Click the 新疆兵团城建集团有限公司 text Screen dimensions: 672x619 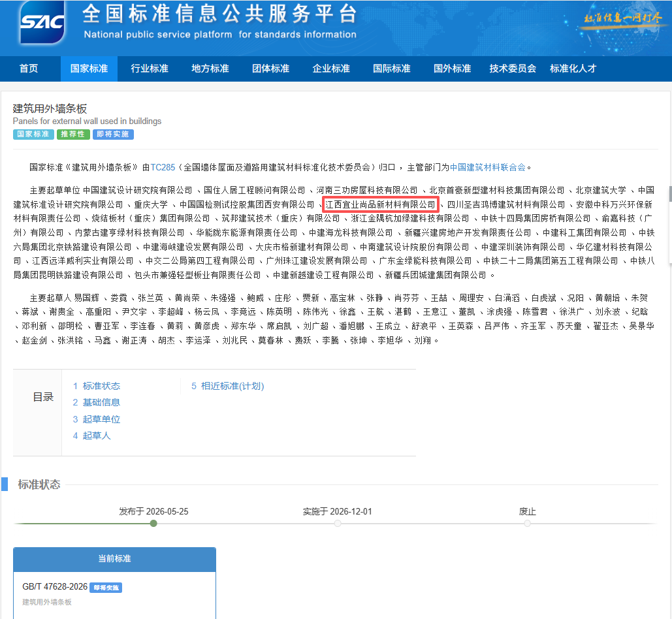436,276
